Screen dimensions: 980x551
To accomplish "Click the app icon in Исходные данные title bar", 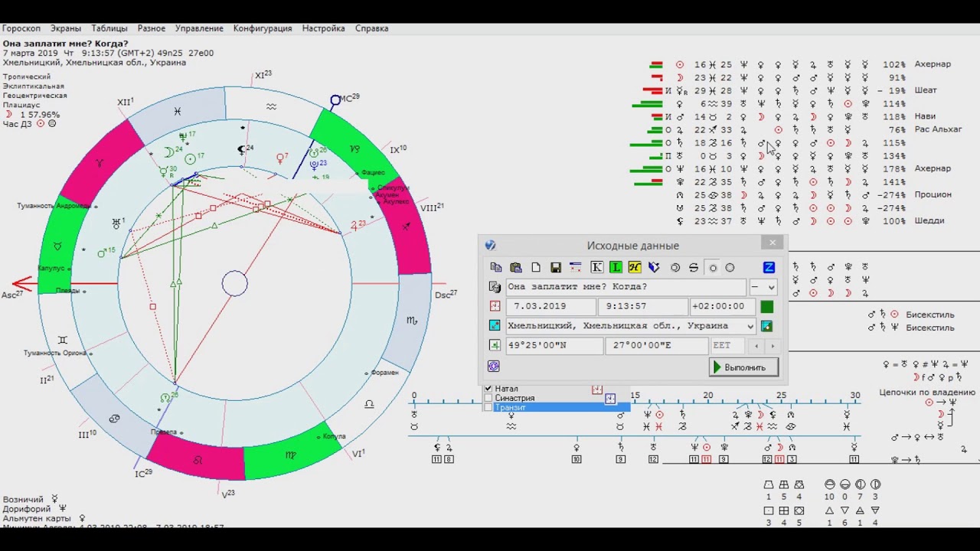I will [491, 246].
